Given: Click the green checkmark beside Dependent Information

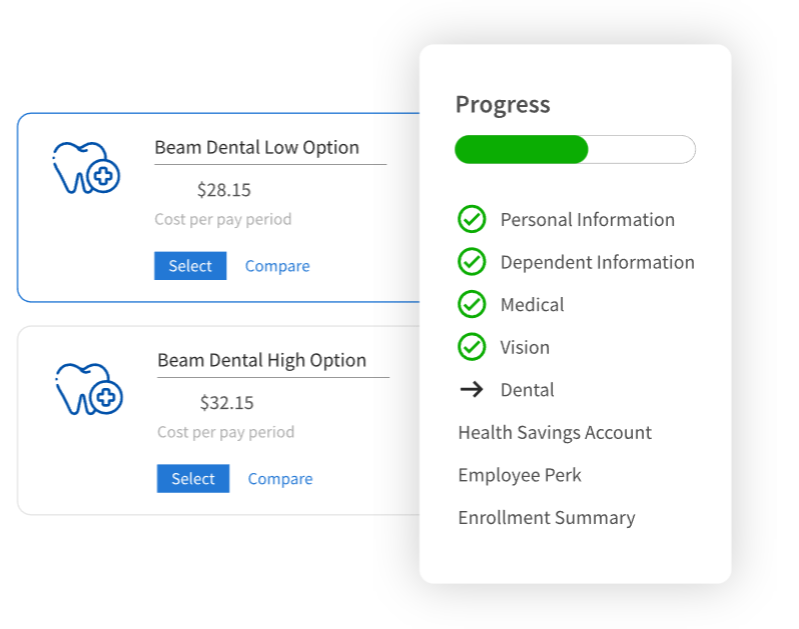Looking at the screenshot, I should coord(471,261).
